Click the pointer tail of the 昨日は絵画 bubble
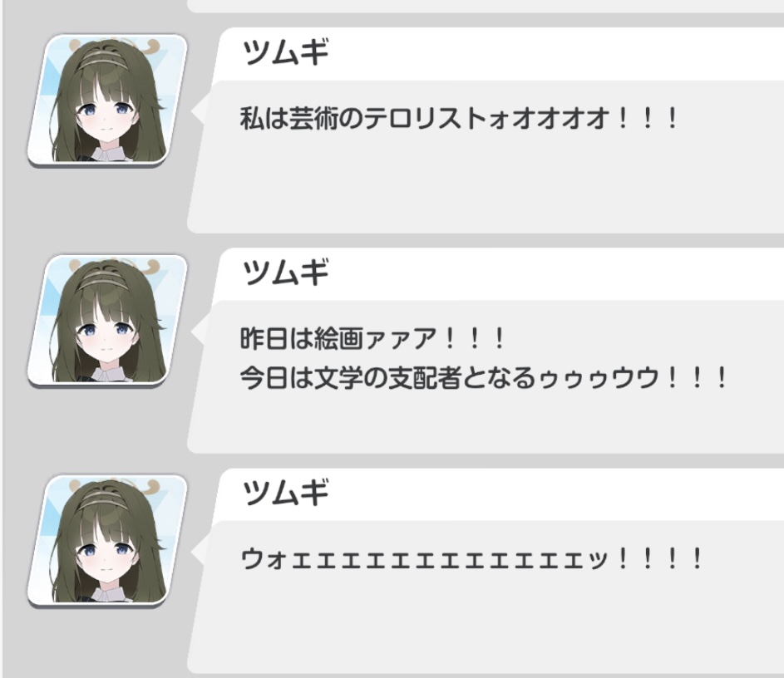This screenshot has height=678, width=784. click(199, 332)
